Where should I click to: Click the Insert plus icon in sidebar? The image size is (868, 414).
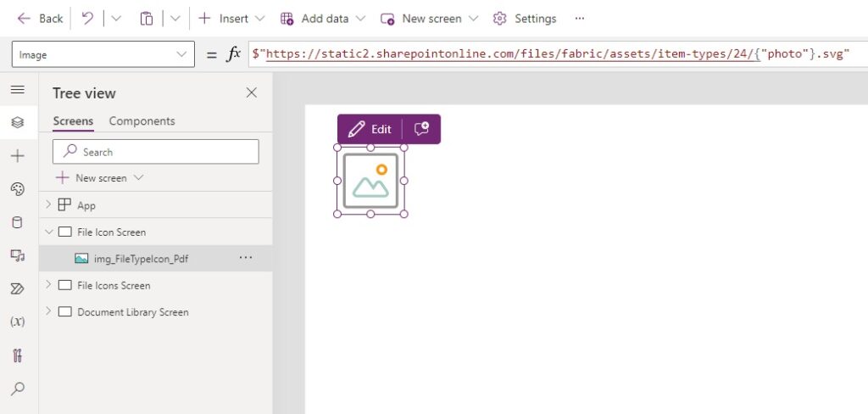(17, 156)
